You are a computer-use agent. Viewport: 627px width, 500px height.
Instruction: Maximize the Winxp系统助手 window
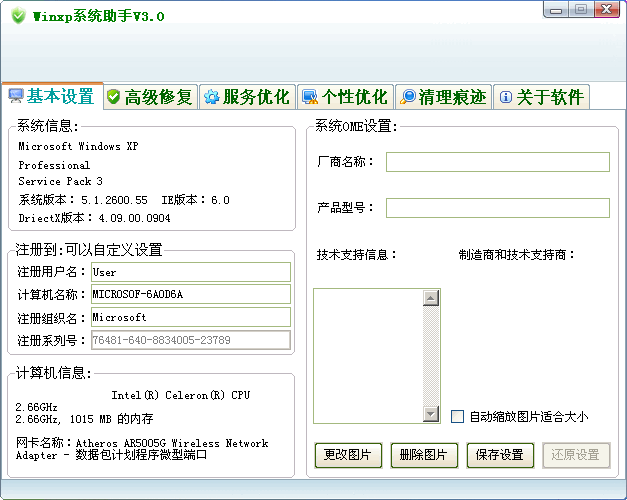point(581,10)
